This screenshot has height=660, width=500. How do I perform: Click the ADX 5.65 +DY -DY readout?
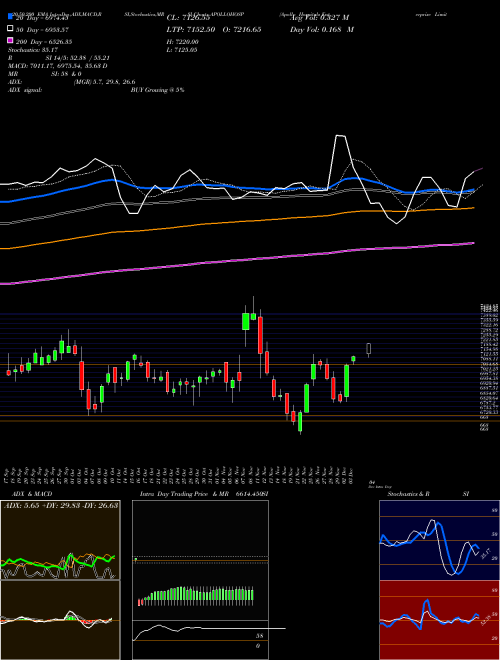(x=61, y=505)
